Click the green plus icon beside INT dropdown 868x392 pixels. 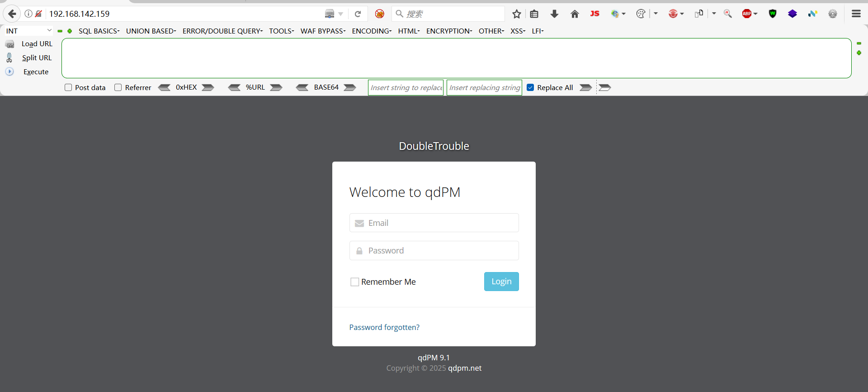70,31
